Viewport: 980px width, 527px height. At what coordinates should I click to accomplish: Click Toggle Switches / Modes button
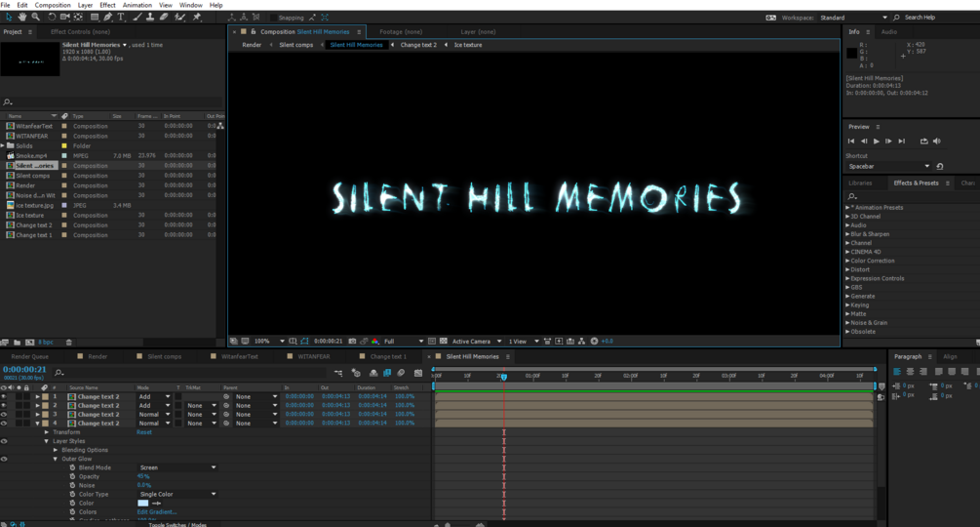pos(177,524)
